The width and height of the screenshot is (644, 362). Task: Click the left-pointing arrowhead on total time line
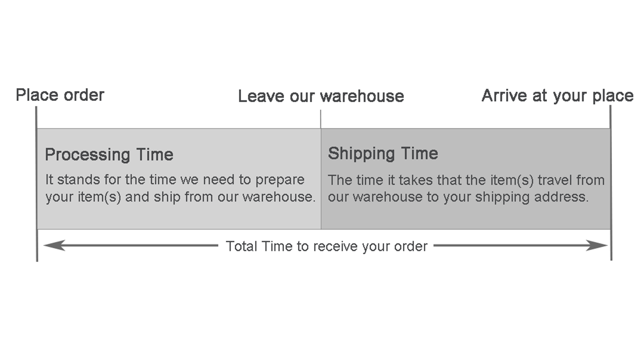pyautogui.click(x=54, y=245)
